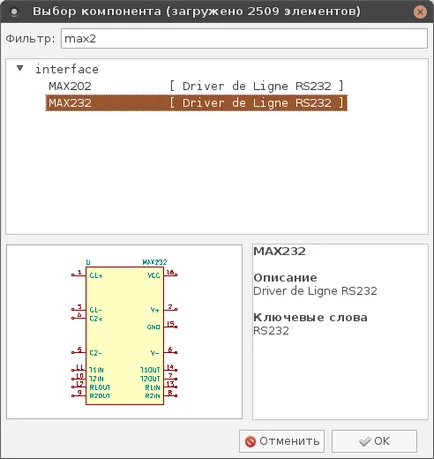Select the highlighted MAX232 component row

click(196, 103)
